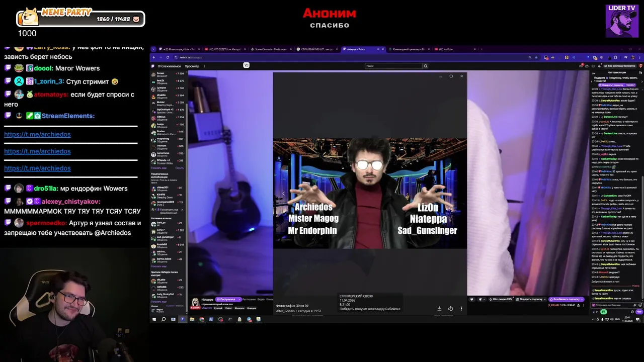This screenshot has height=362, width=644.
Task: Bookmark page with the star icon
Action: coord(536,57)
